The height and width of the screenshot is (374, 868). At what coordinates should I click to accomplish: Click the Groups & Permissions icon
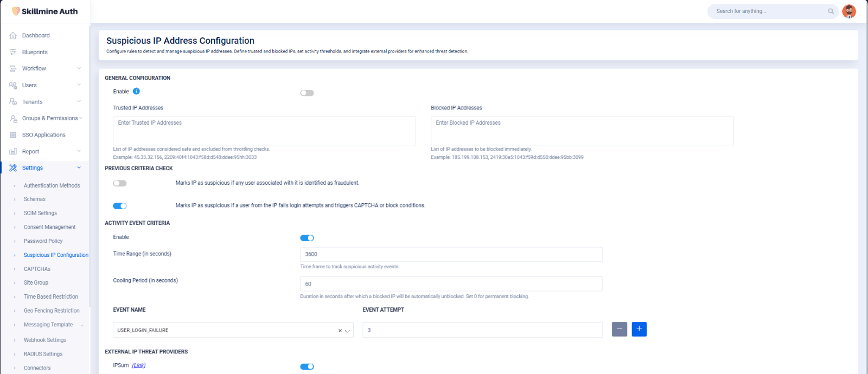(x=13, y=118)
